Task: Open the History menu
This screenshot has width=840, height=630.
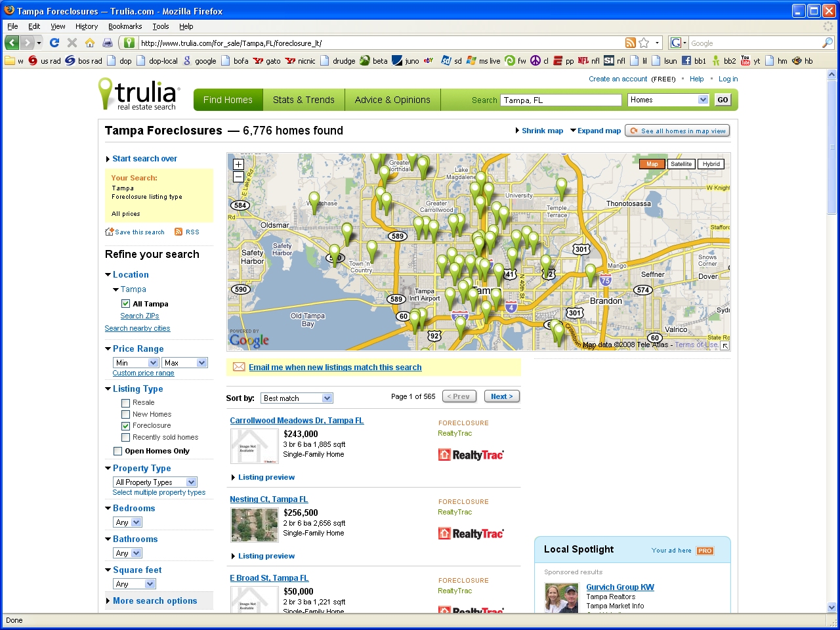Action: pyautogui.click(x=87, y=26)
